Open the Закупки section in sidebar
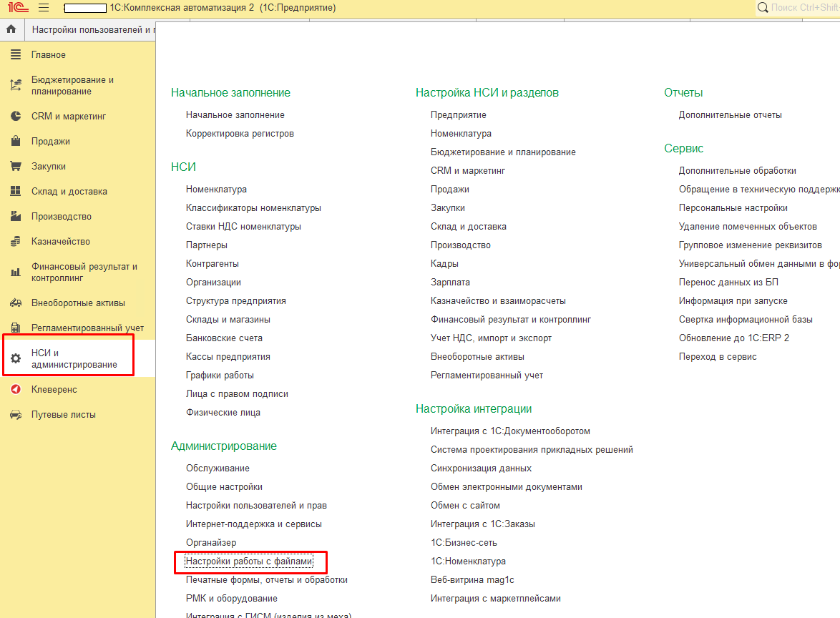840x618 pixels. [x=48, y=167]
